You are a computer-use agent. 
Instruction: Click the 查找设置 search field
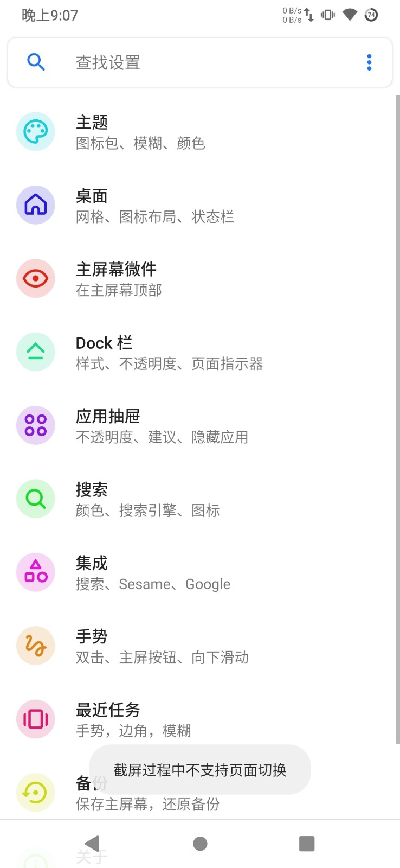click(x=200, y=62)
